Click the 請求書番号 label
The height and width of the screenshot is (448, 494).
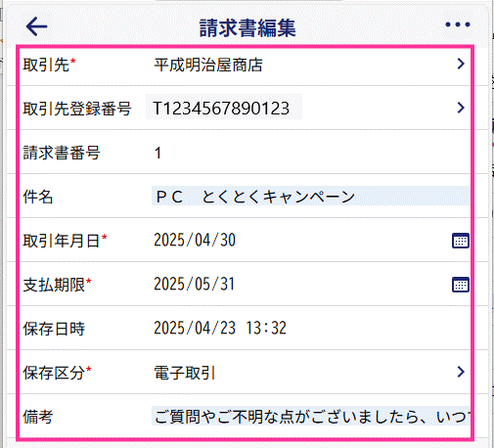tap(62, 153)
